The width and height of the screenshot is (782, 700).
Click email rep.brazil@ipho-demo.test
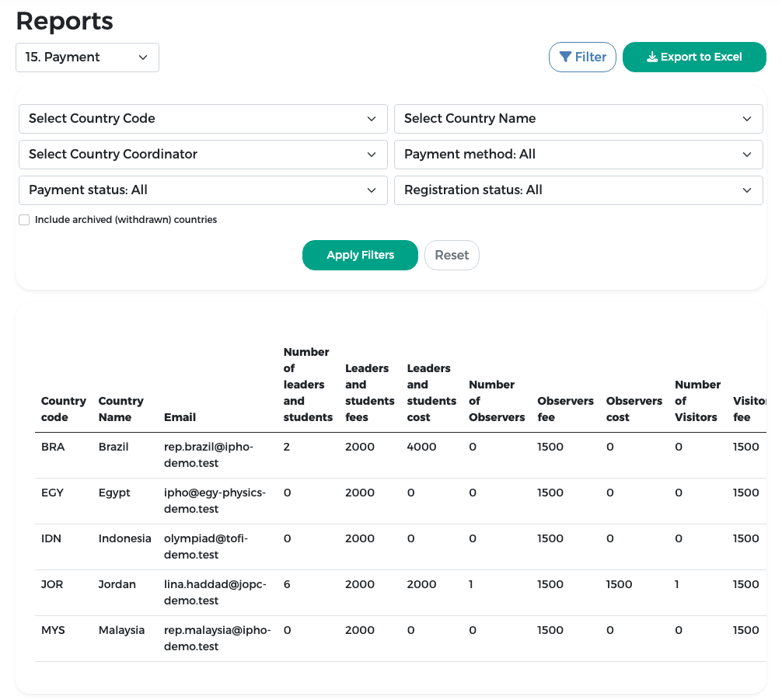pyautogui.click(x=208, y=455)
